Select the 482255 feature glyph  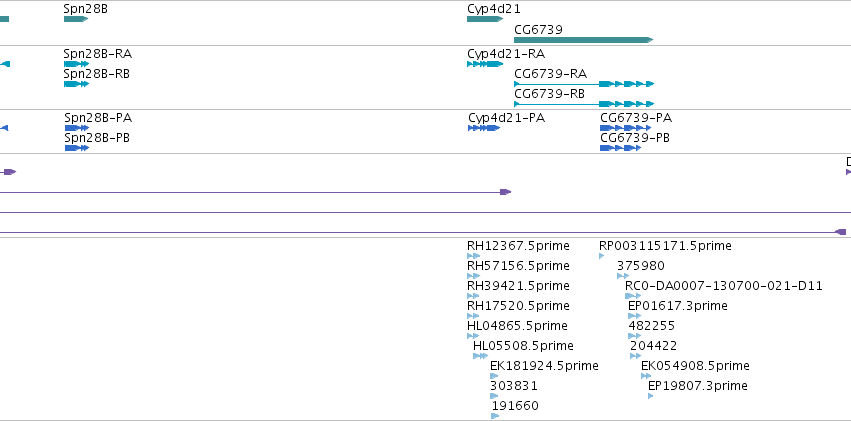(x=634, y=336)
